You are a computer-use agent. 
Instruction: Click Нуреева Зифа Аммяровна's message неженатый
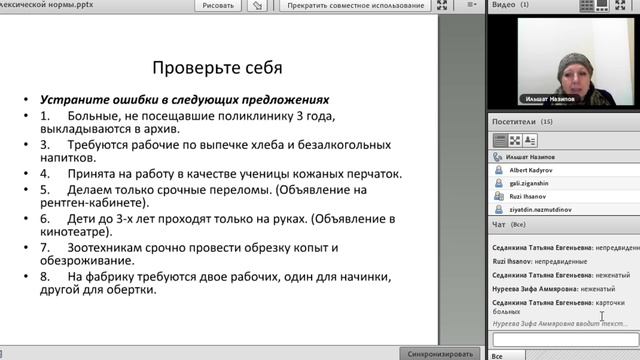click(x=553, y=289)
